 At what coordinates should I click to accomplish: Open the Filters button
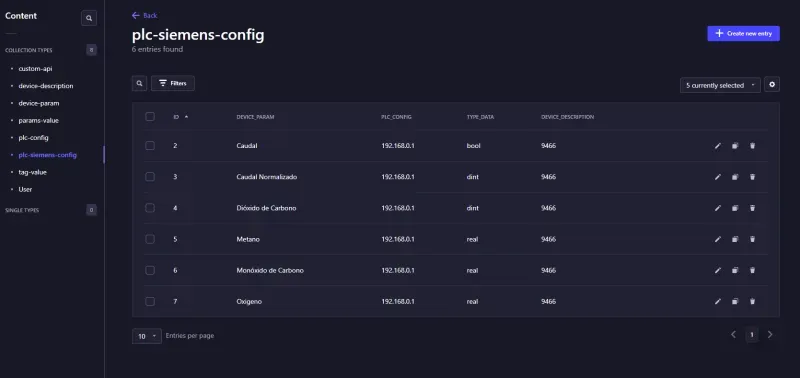click(173, 83)
